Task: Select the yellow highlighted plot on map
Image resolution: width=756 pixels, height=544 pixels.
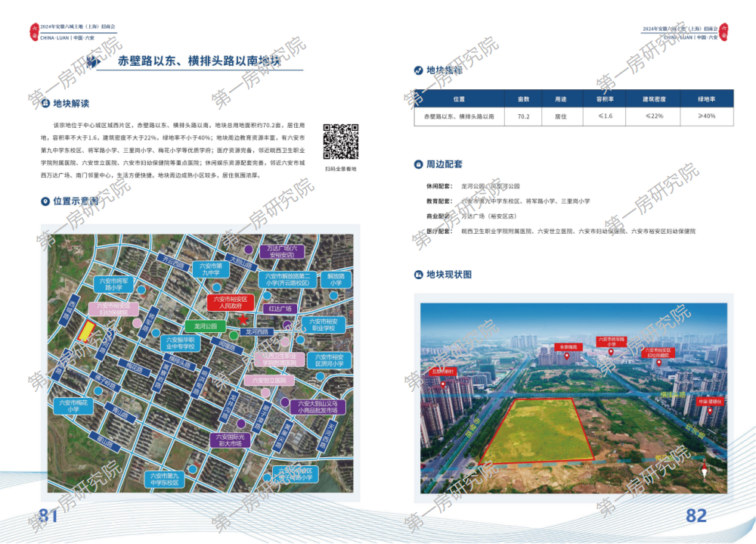Action: click(x=87, y=331)
